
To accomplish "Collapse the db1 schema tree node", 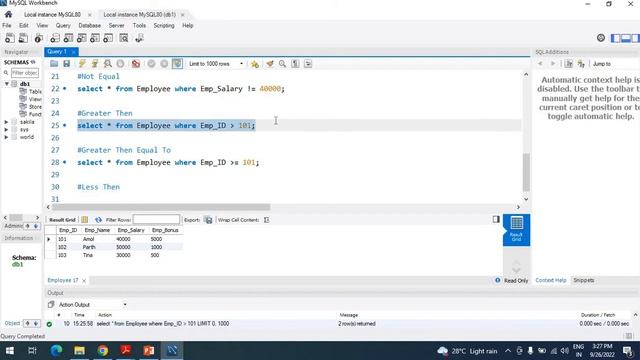I will point(7,84).
